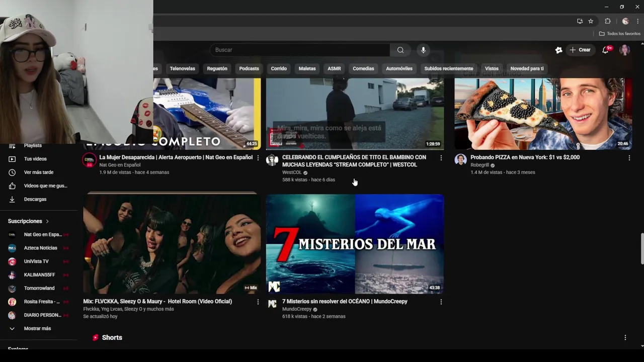Image resolution: width=644 pixels, height=362 pixels.
Task: Open the Crear dropdown button
Action: pos(580,50)
